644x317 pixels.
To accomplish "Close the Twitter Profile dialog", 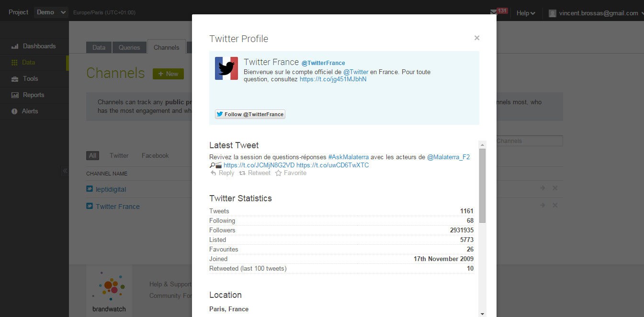I will click(x=477, y=38).
